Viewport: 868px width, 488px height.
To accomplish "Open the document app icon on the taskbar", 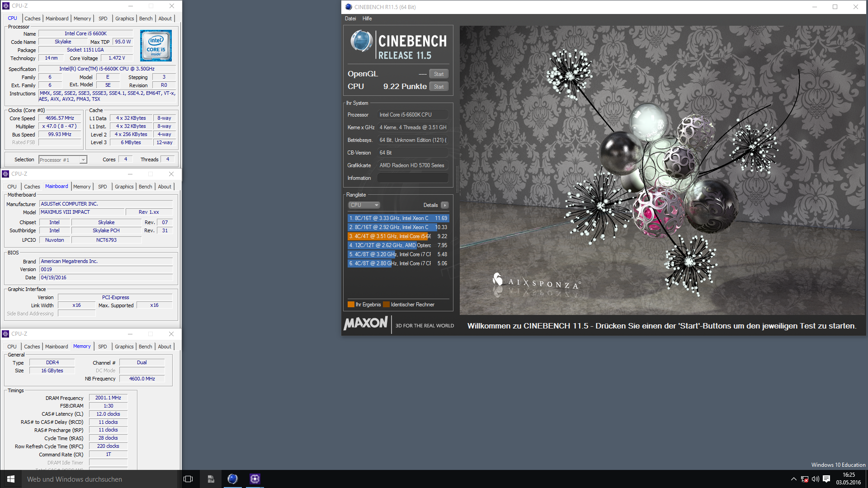I will pyautogui.click(x=211, y=479).
